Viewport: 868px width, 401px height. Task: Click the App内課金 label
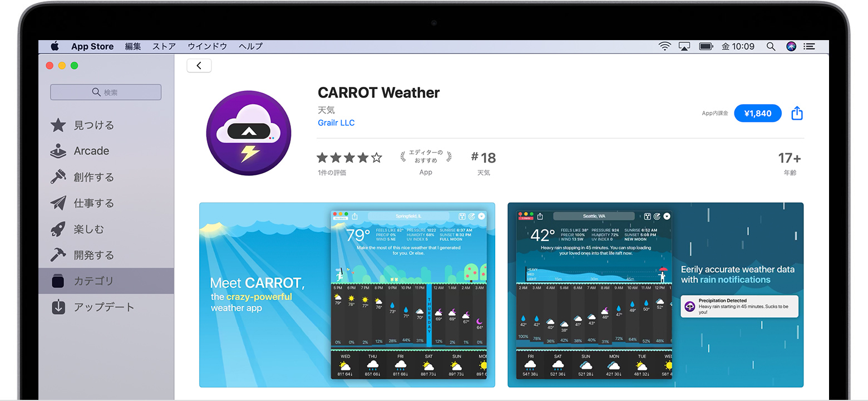715,113
